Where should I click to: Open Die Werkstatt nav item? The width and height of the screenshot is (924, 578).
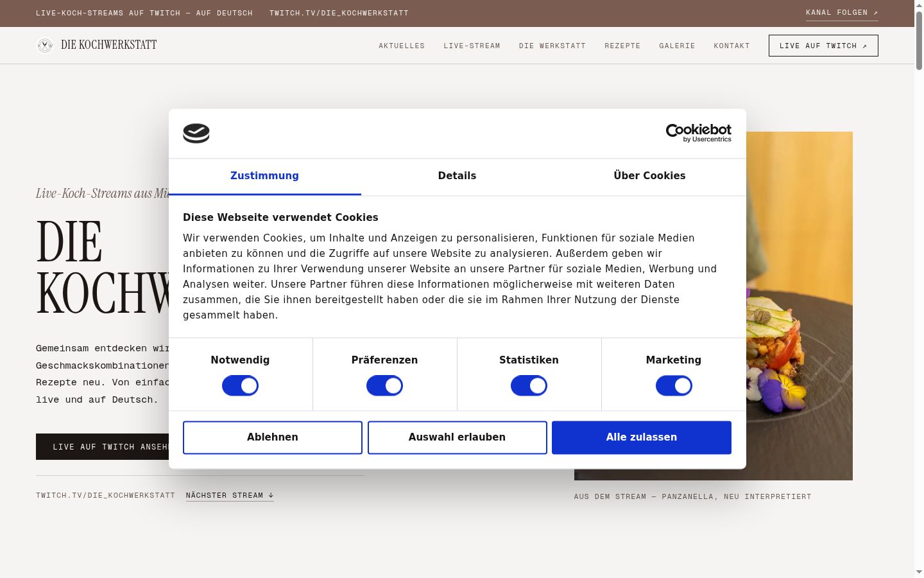(x=552, y=46)
